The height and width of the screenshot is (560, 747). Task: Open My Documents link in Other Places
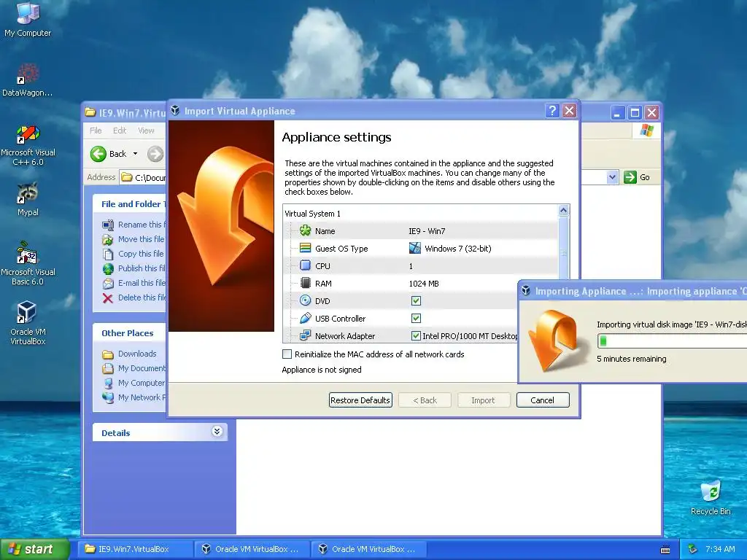click(142, 368)
